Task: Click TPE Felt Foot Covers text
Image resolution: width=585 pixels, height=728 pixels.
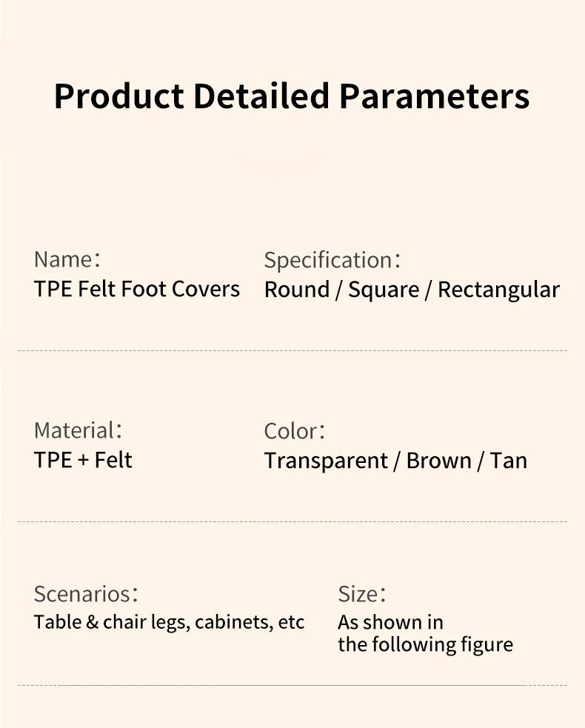Action: 137,289
